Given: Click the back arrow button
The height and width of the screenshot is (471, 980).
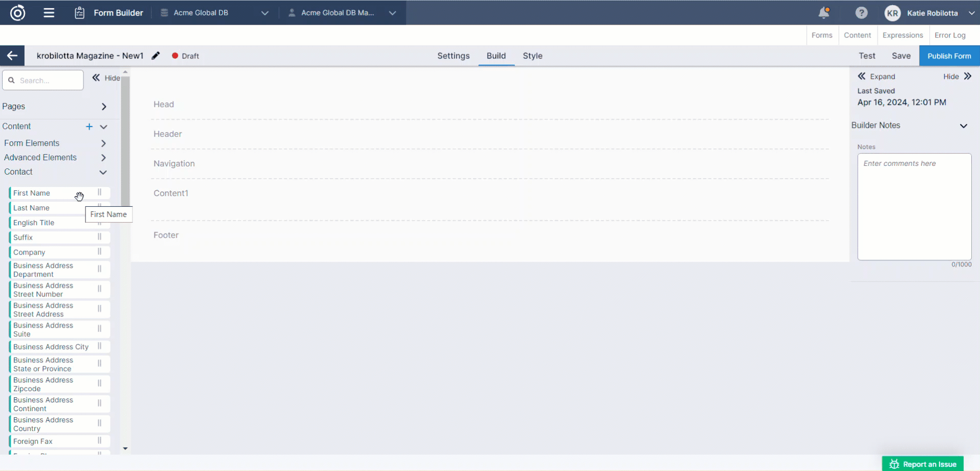Looking at the screenshot, I should pyautogui.click(x=12, y=56).
